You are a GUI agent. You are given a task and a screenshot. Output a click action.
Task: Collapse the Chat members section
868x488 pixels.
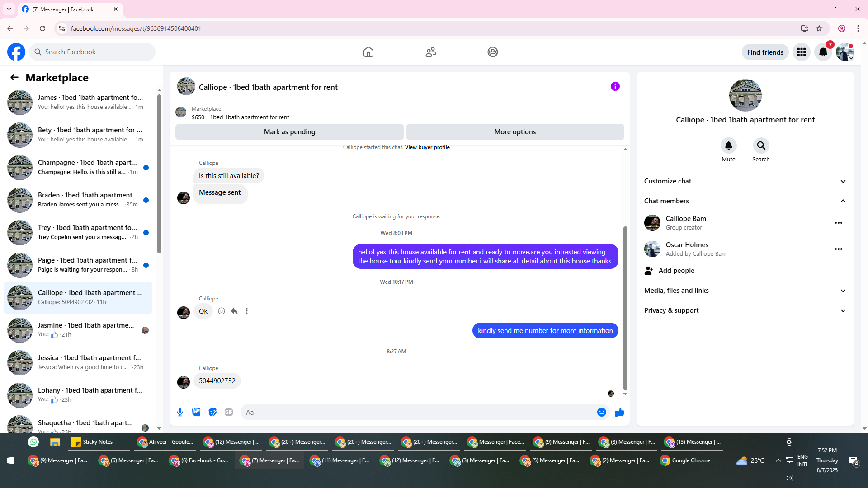745,201
